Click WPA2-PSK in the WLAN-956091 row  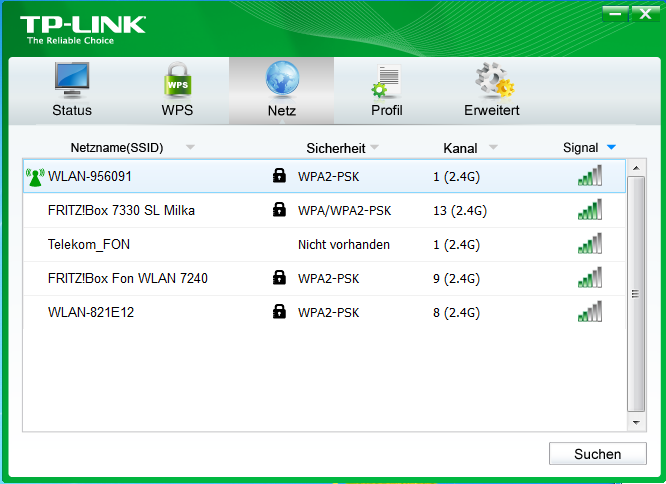pos(328,177)
